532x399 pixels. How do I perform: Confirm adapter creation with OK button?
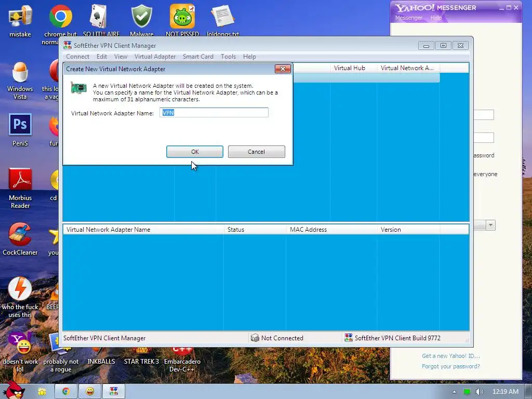pos(195,152)
